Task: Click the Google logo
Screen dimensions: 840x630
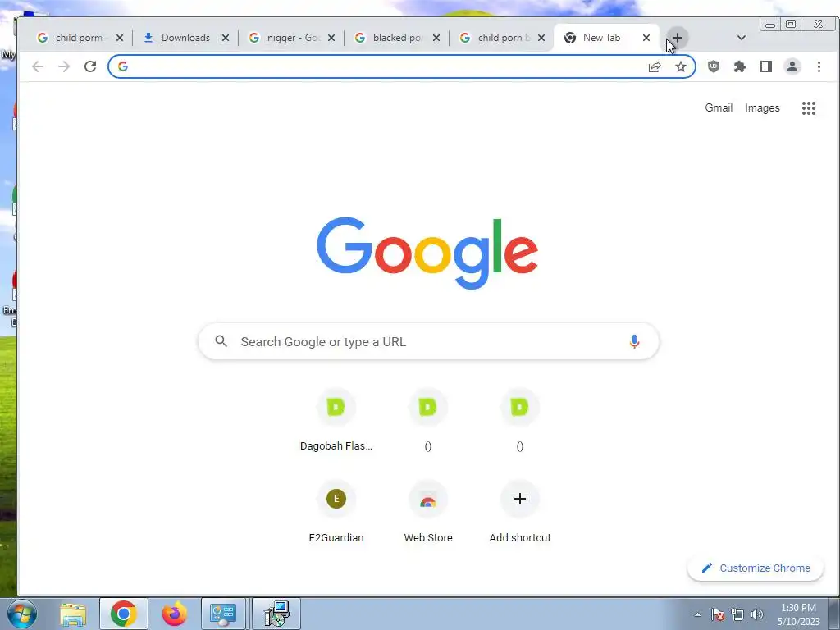Action: click(427, 253)
